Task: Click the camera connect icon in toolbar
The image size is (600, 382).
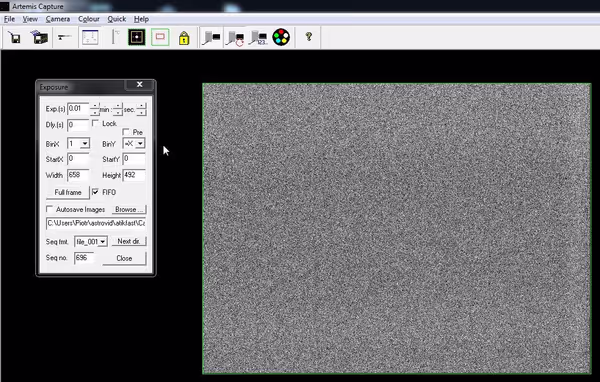Action: pos(64,37)
